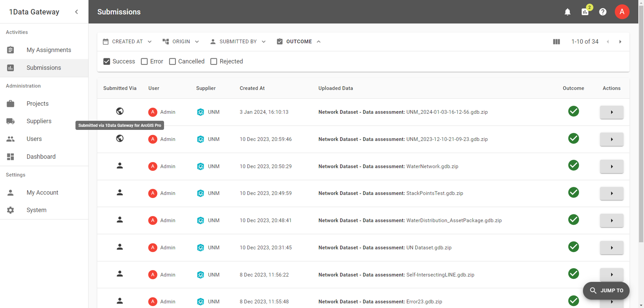Click the Jump To button

click(x=606, y=290)
